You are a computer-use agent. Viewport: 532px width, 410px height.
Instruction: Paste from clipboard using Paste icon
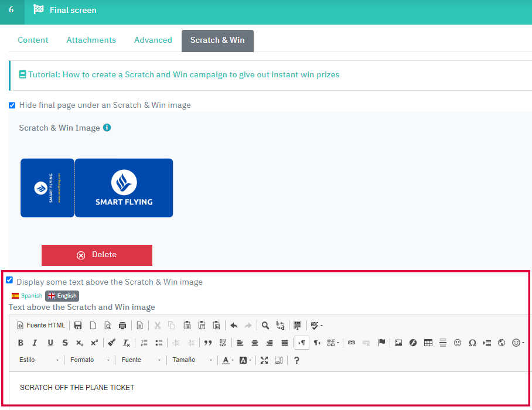pyautogui.click(x=187, y=326)
